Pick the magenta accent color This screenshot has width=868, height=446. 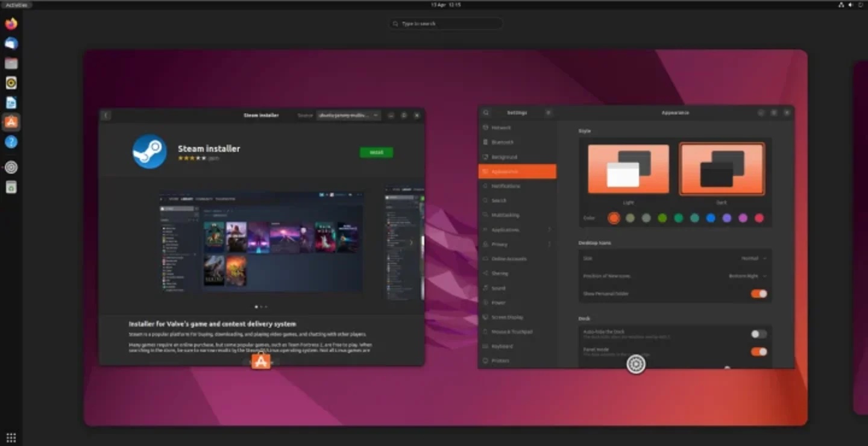[743, 218]
